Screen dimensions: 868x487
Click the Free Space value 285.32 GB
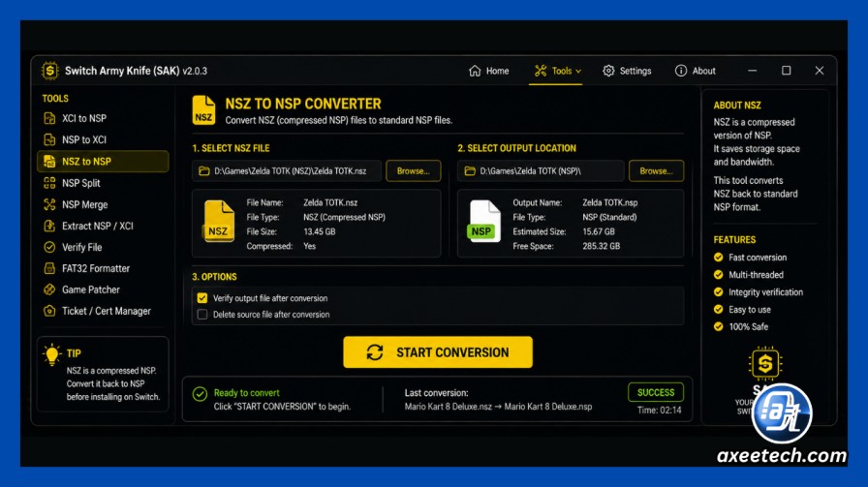click(602, 246)
